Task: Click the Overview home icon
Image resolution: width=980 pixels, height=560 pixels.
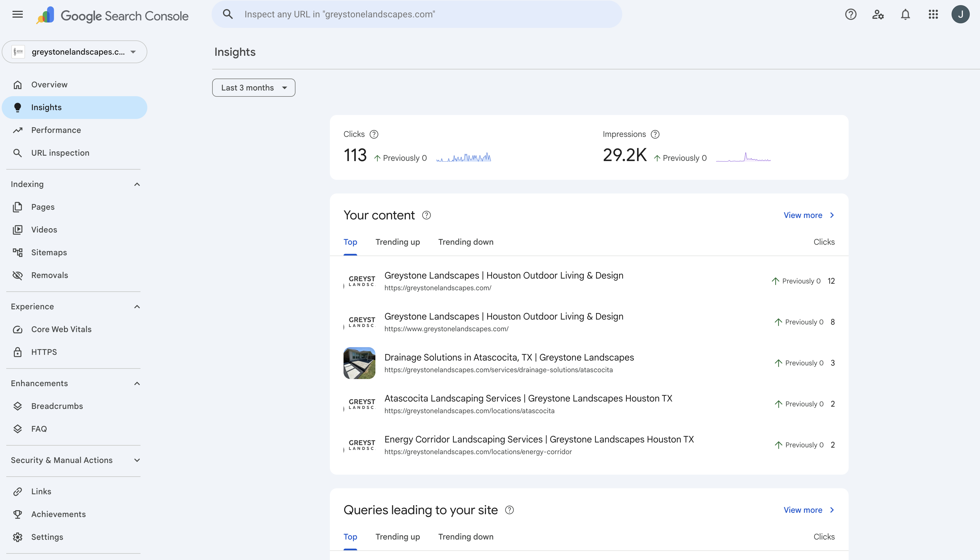Action: tap(18, 85)
